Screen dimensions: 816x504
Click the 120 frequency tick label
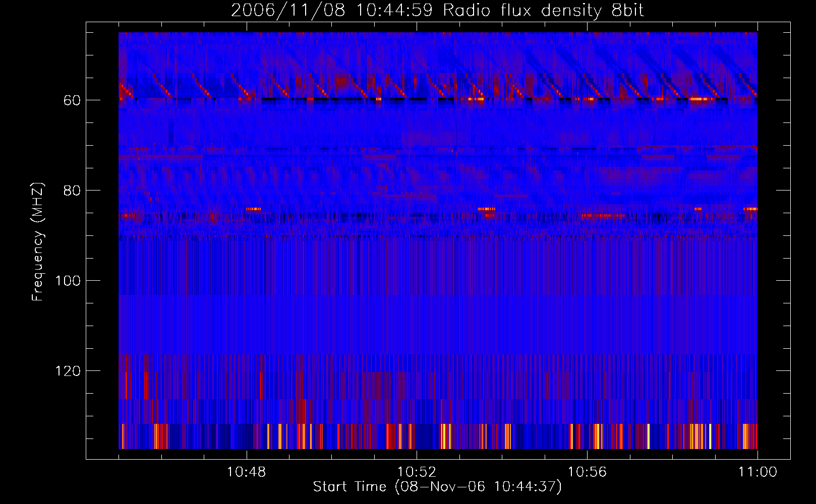pyautogui.click(x=68, y=371)
